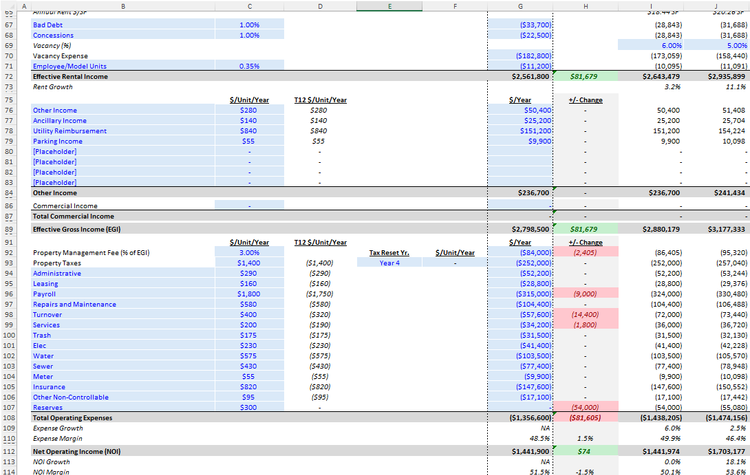Click the Bad Debt label cell
The image size is (750, 475).
123,25
